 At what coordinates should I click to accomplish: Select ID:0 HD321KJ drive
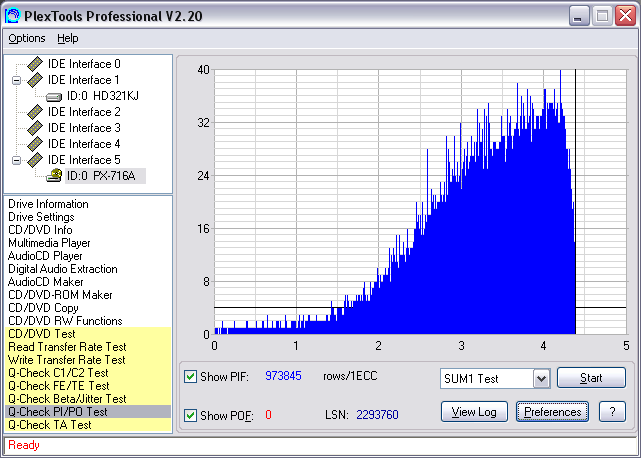pyautogui.click(x=103, y=96)
